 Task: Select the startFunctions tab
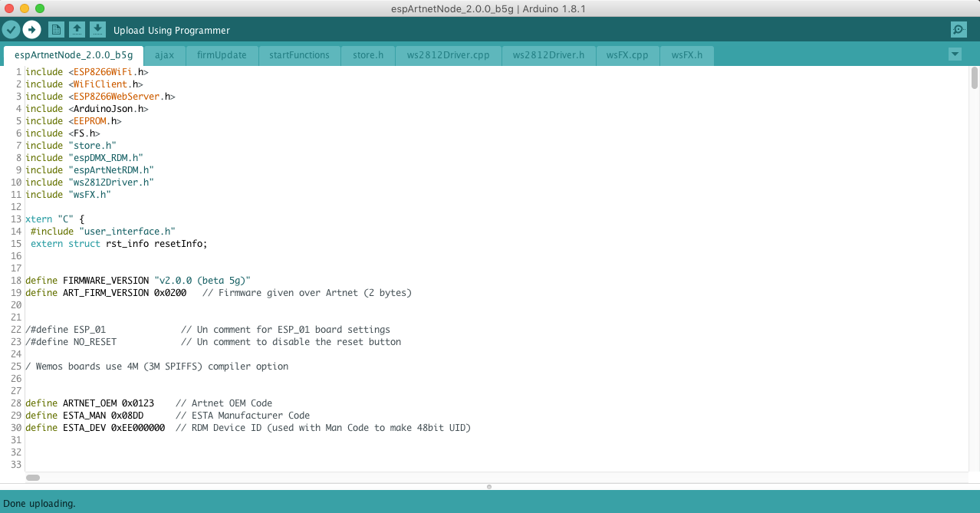[299, 55]
